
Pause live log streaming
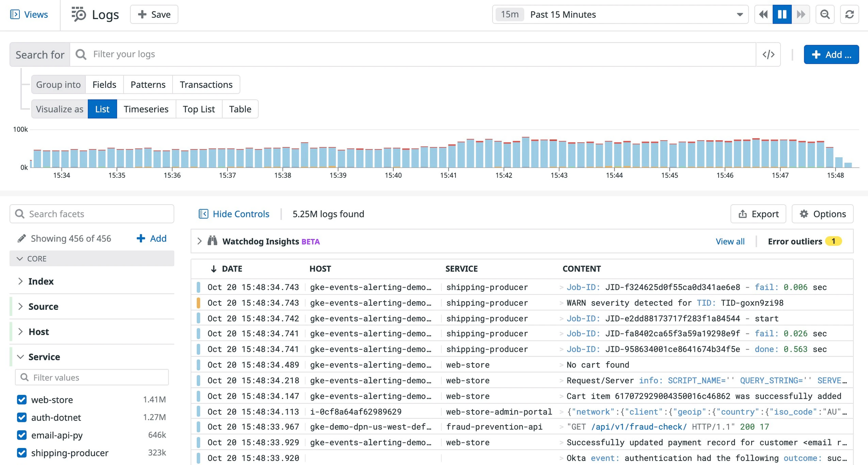(x=782, y=14)
